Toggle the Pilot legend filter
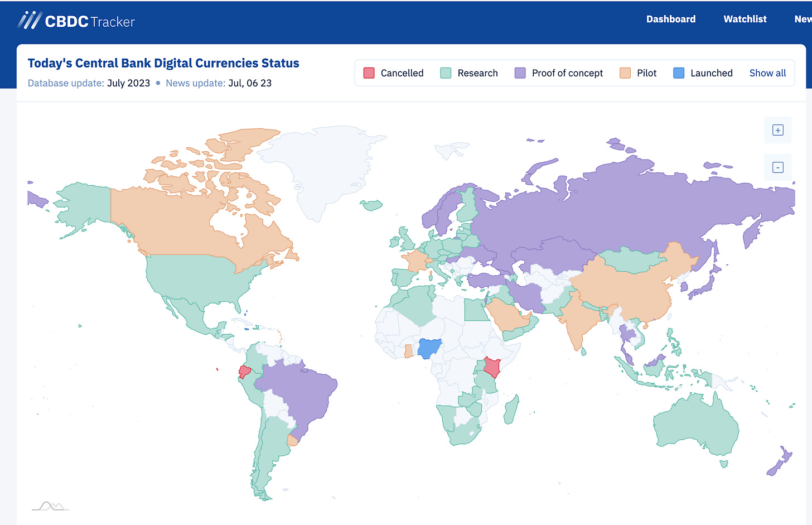812x525 pixels. 638,73
